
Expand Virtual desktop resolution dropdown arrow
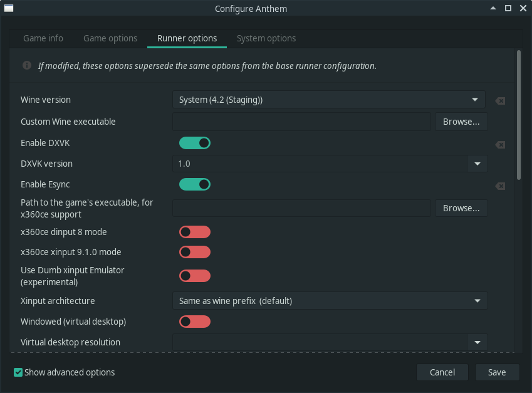[477, 342]
